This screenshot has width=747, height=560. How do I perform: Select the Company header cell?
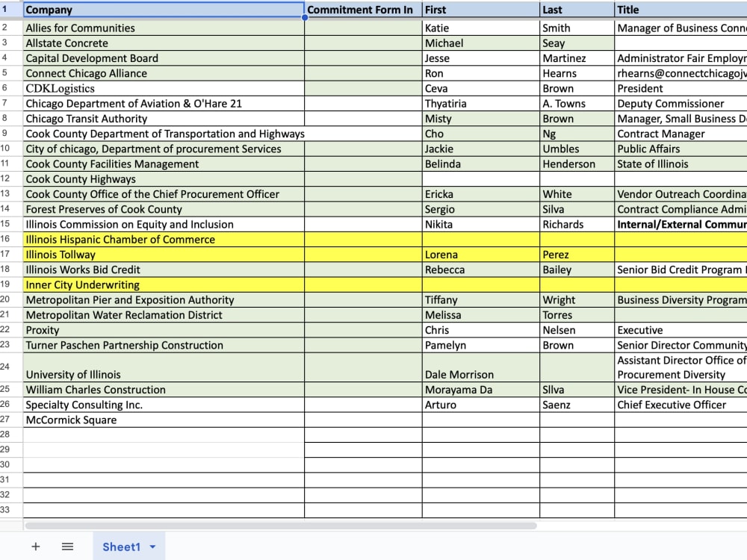point(164,10)
